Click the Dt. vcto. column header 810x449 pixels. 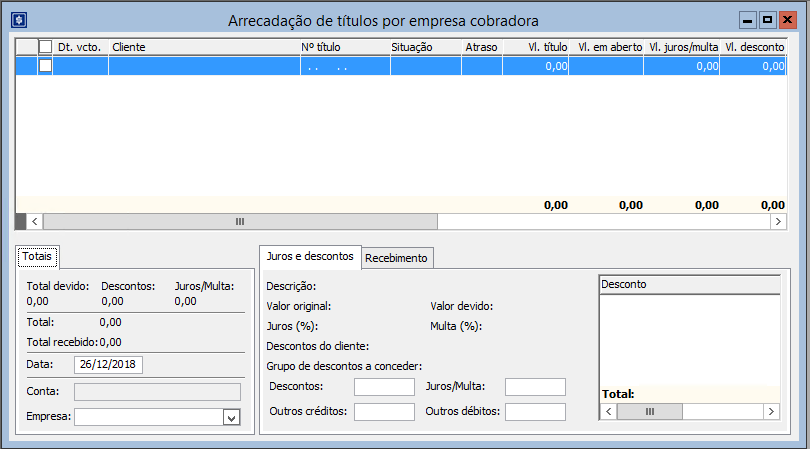(x=80, y=46)
